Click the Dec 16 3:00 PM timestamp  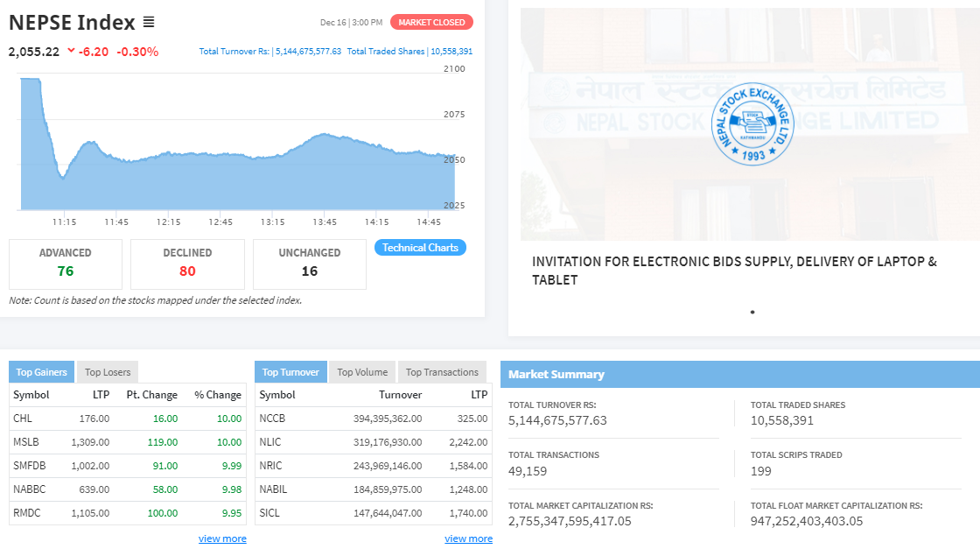point(351,23)
